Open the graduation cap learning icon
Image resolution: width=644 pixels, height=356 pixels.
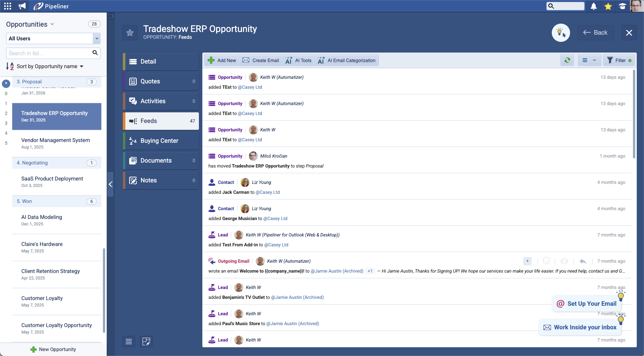point(622,6)
